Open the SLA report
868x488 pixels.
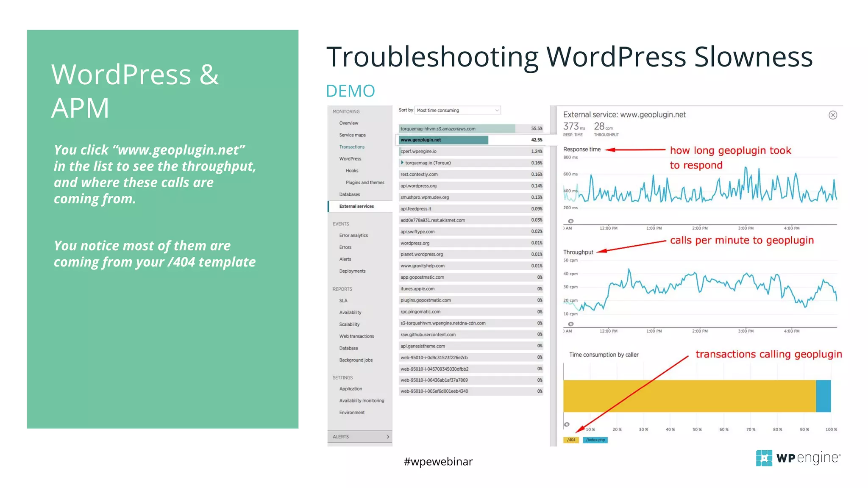point(343,301)
